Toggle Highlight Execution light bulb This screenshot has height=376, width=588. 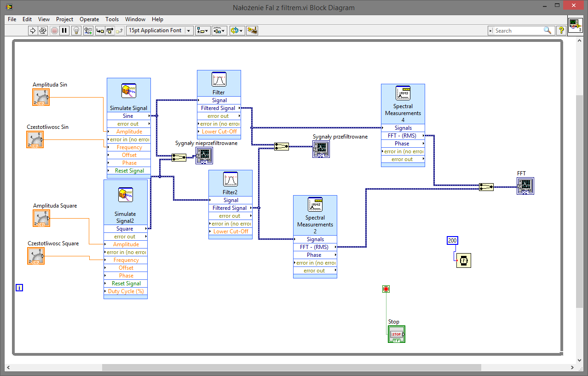pyautogui.click(x=76, y=31)
